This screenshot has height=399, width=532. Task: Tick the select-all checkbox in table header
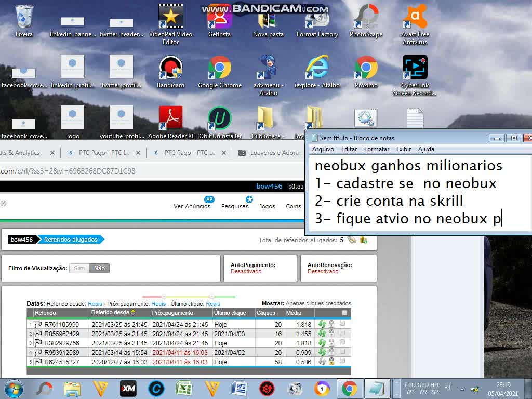[x=344, y=312]
